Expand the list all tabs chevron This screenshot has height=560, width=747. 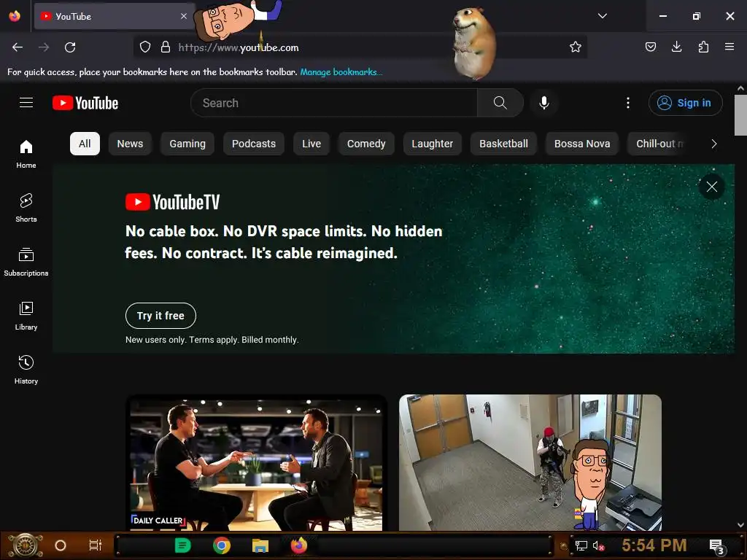(602, 16)
